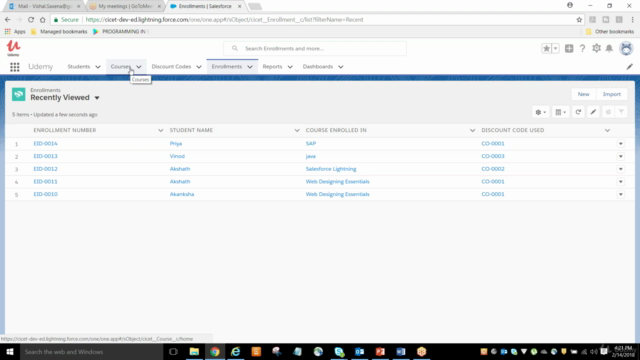Open List View Controls gear
The width and height of the screenshot is (640, 360).
click(x=540, y=112)
